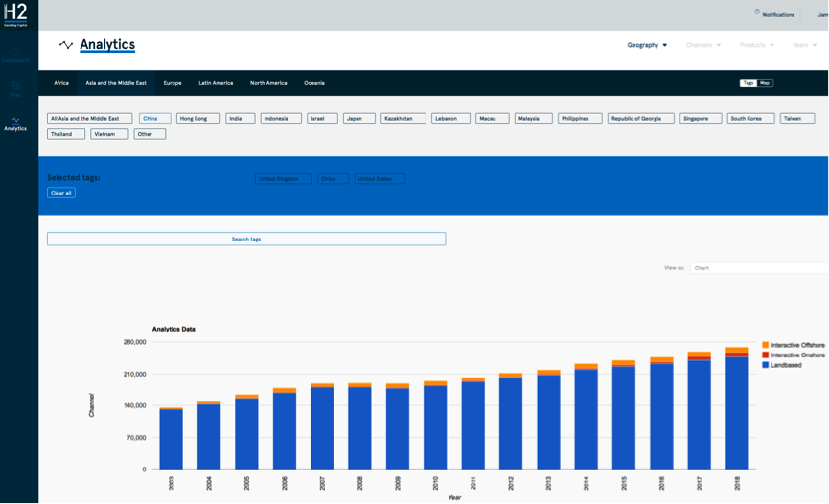Open Dashboard from the sidebar icon
The height and width of the screenshot is (504, 829).
(x=15, y=55)
